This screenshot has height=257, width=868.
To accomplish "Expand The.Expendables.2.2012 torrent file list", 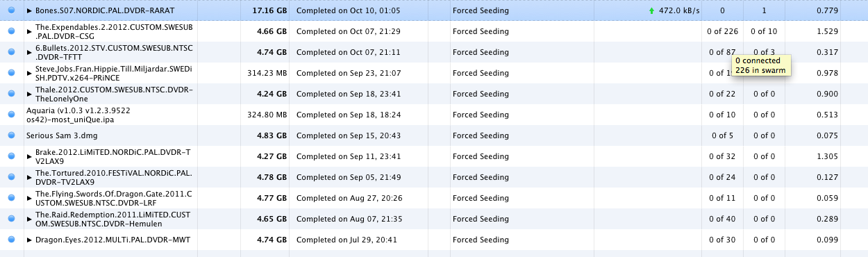I will click(x=29, y=31).
